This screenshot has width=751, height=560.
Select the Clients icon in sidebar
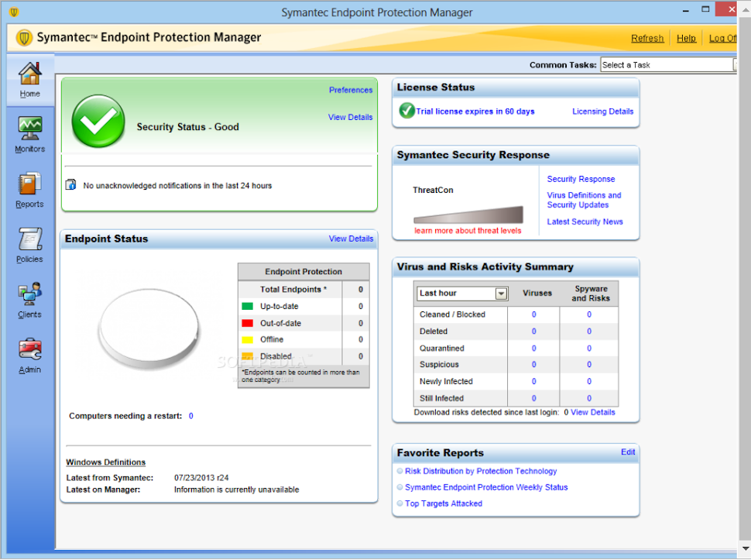(29, 295)
